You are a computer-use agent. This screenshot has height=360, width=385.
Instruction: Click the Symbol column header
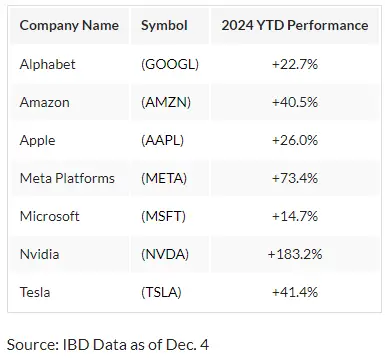pyautogui.click(x=164, y=26)
